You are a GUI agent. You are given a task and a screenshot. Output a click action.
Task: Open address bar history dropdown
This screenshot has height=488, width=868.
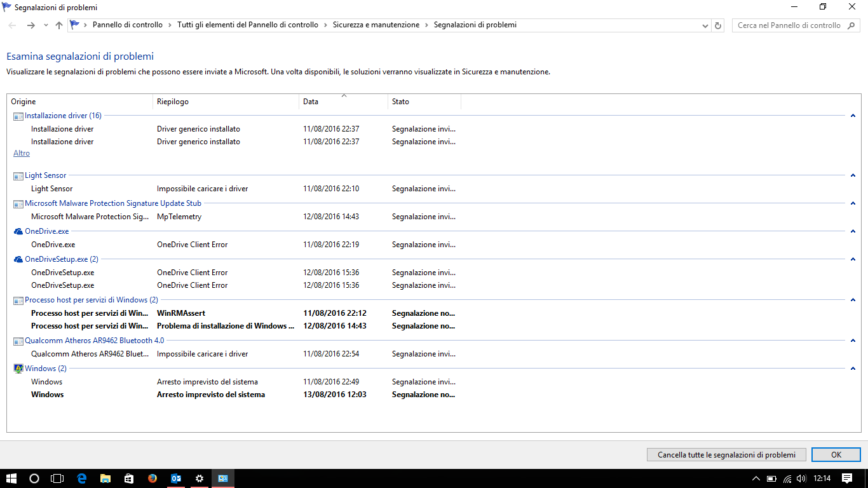click(x=705, y=25)
